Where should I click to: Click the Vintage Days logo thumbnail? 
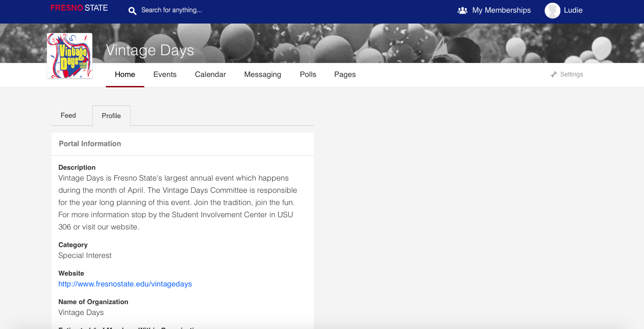click(x=70, y=56)
